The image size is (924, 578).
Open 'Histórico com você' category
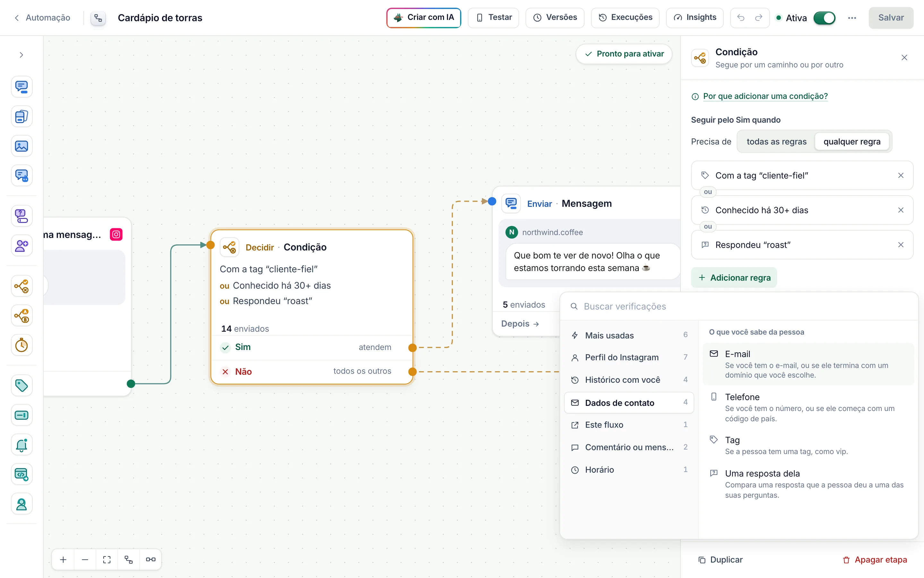[629, 380]
